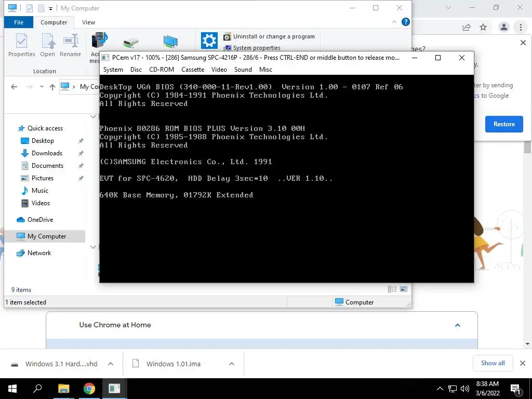Click the Rename ribbon icon
The width and height of the screenshot is (532, 399).
(70, 45)
